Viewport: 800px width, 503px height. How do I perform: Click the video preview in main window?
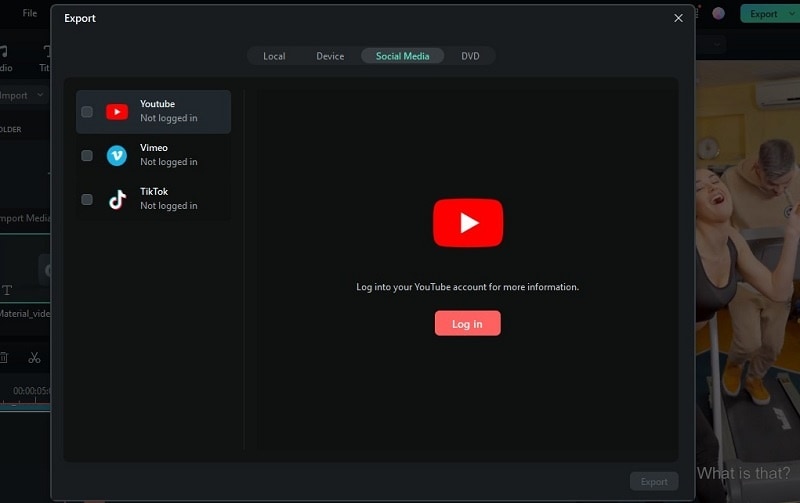[748, 281]
